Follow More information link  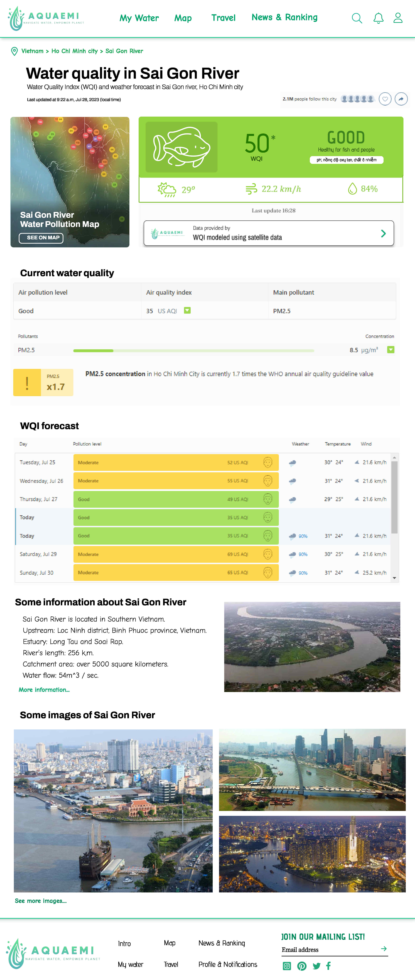pyautogui.click(x=44, y=690)
